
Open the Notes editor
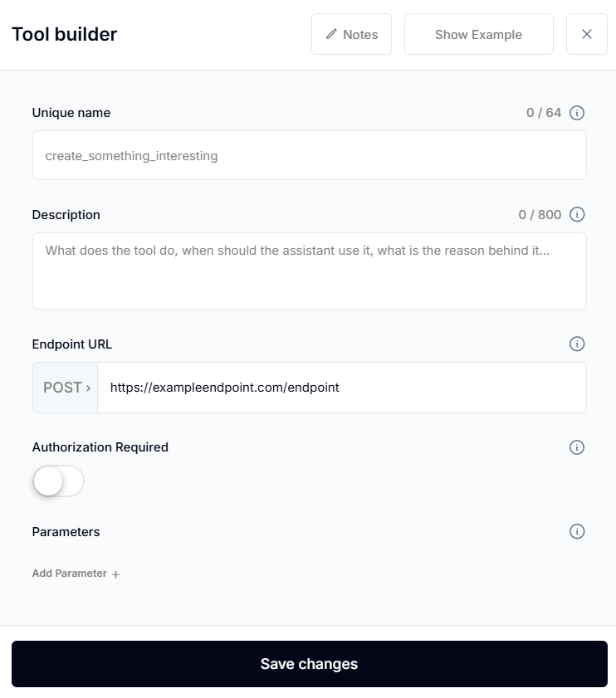(351, 34)
